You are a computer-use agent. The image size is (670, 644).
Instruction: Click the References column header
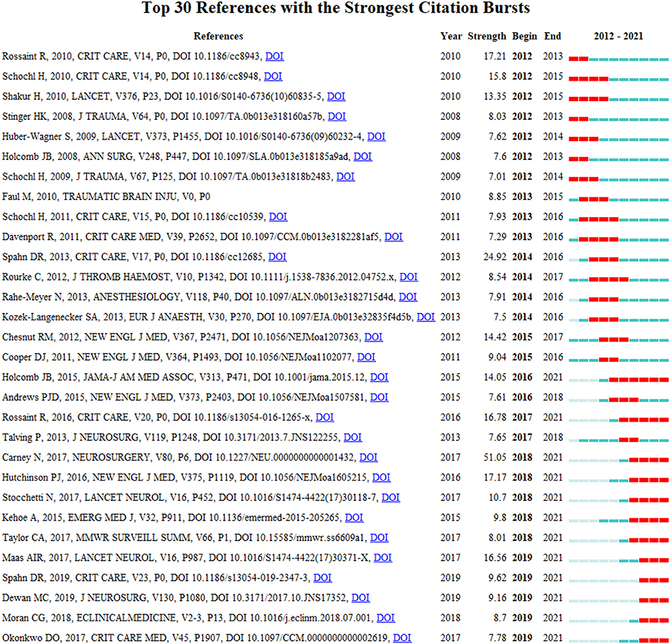[x=219, y=36]
